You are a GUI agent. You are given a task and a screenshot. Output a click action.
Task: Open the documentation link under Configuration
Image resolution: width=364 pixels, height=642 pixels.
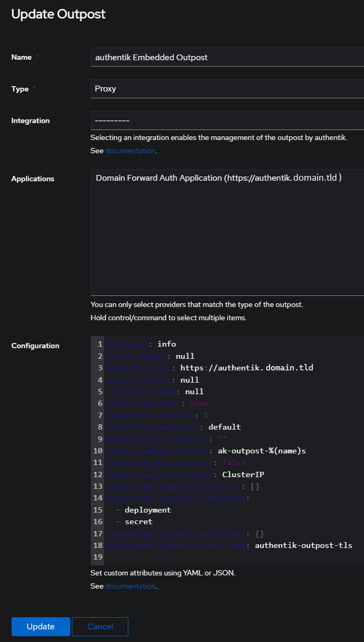point(130,587)
